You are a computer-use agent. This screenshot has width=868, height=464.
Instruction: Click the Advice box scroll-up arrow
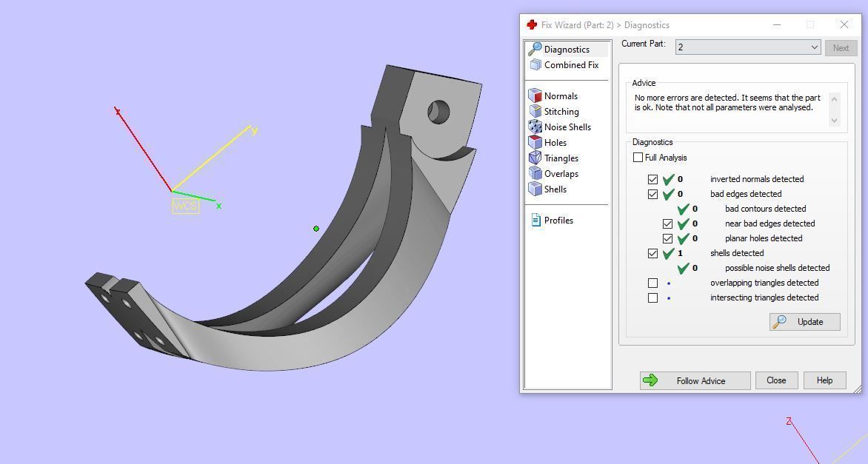(x=834, y=98)
